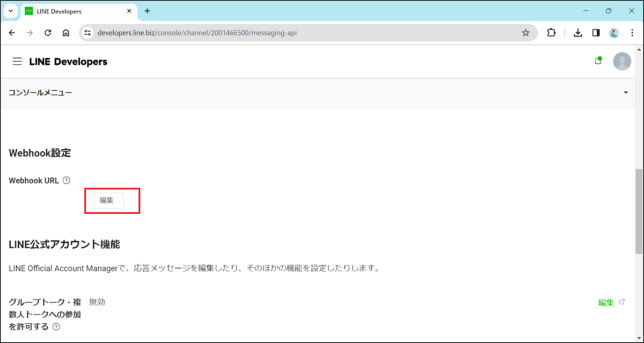Viewport: 644px width, 343px height.
Task: Open the browser extensions puzzle icon
Action: pyautogui.click(x=551, y=33)
